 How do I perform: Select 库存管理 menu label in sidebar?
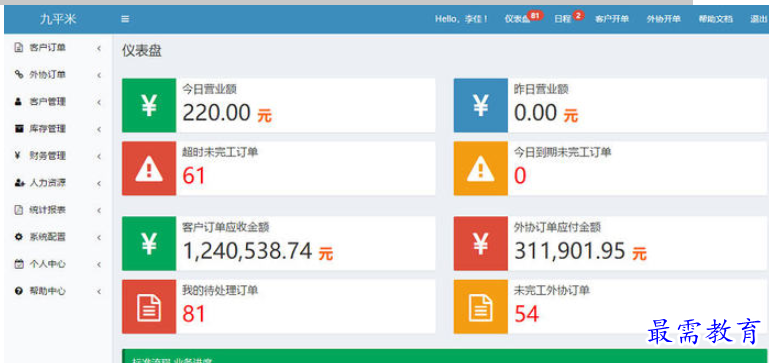click(48, 129)
